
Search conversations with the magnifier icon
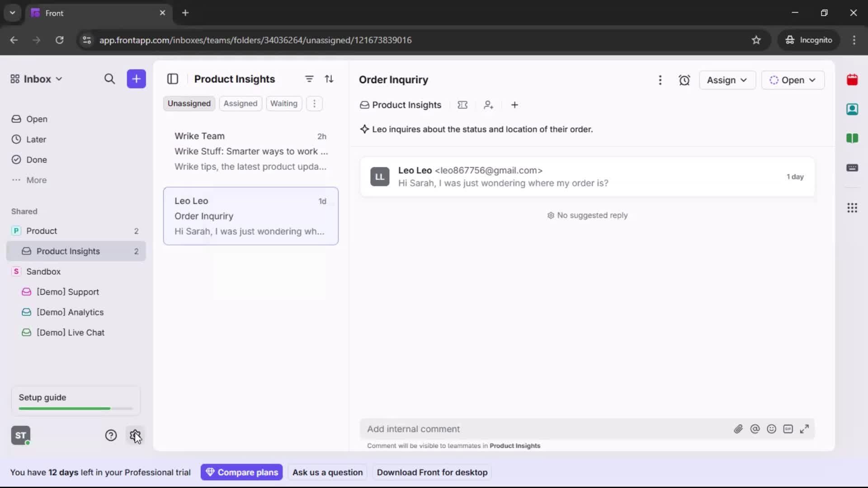tap(109, 79)
